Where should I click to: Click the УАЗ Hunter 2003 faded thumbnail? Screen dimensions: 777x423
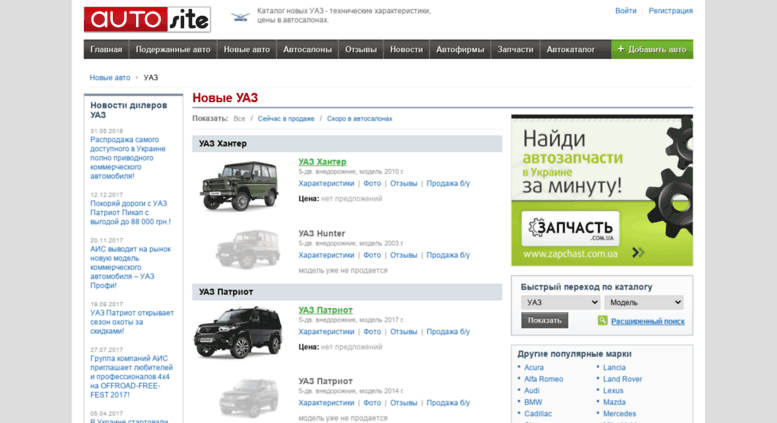[x=247, y=249]
